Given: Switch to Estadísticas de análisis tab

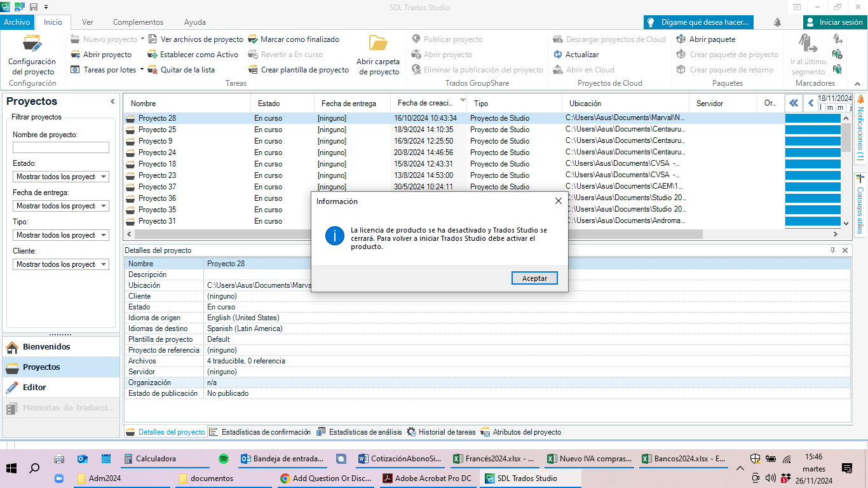Looking at the screenshot, I should click(359, 432).
